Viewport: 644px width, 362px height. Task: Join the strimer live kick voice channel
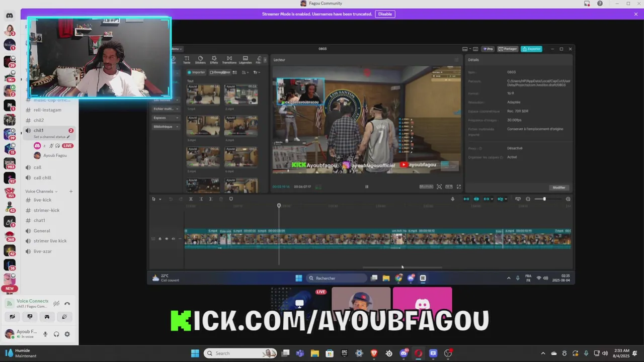point(50,241)
